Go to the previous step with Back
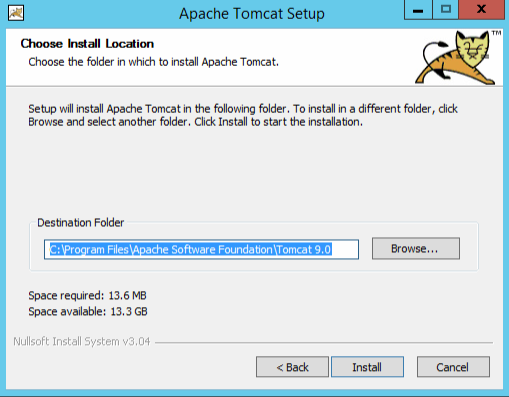509x397 pixels. [x=292, y=367]
